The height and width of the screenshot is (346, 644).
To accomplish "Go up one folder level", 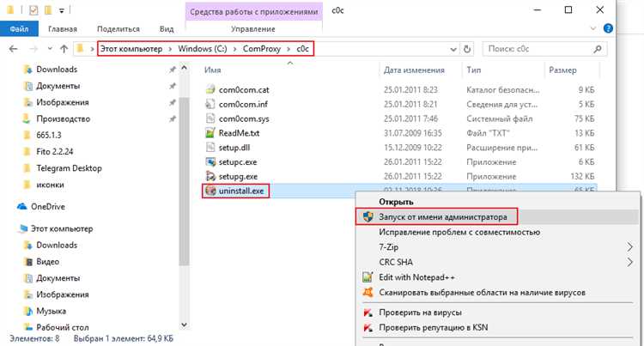I will click(64, 49).
